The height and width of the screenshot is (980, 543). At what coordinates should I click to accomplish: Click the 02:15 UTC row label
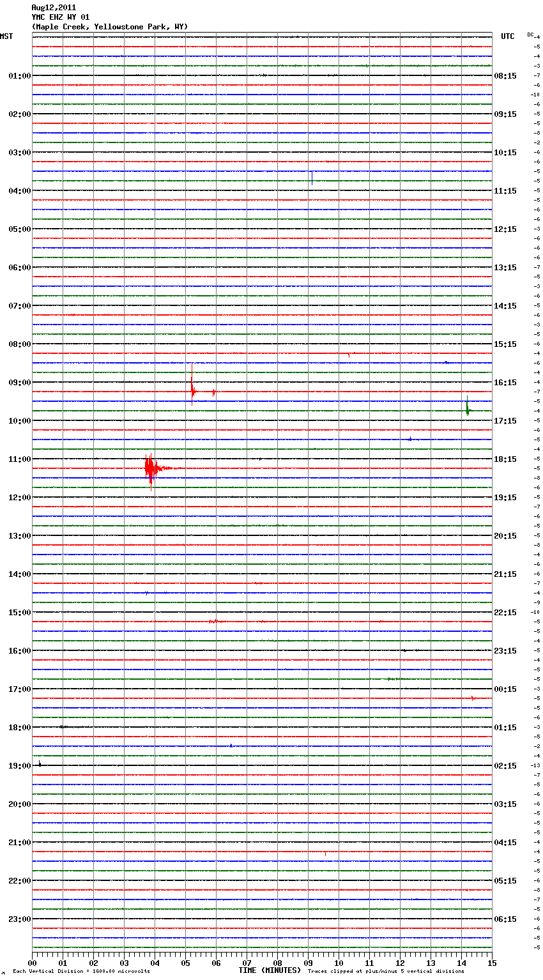point(505,766)
